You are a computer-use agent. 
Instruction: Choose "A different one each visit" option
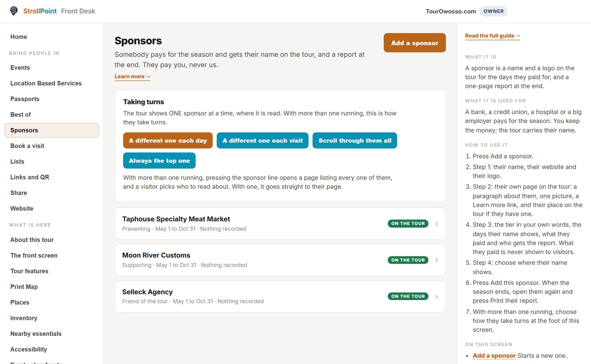[x=263, y=141]
